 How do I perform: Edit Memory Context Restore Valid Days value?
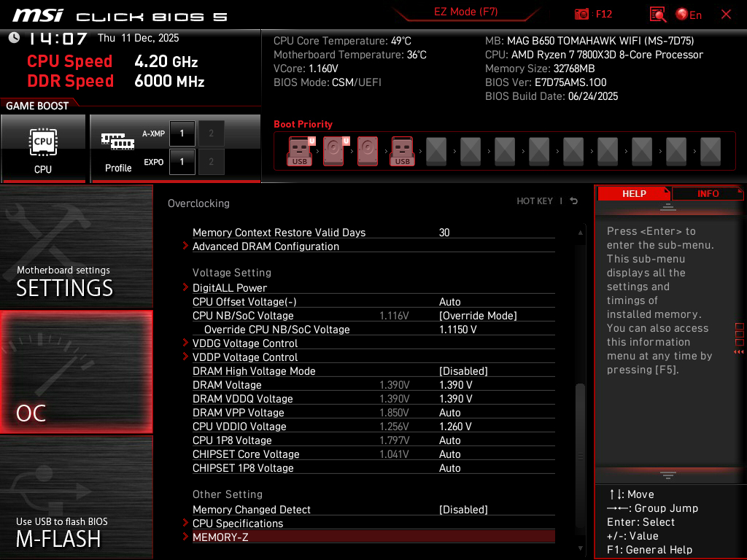[x=444, y=233]
